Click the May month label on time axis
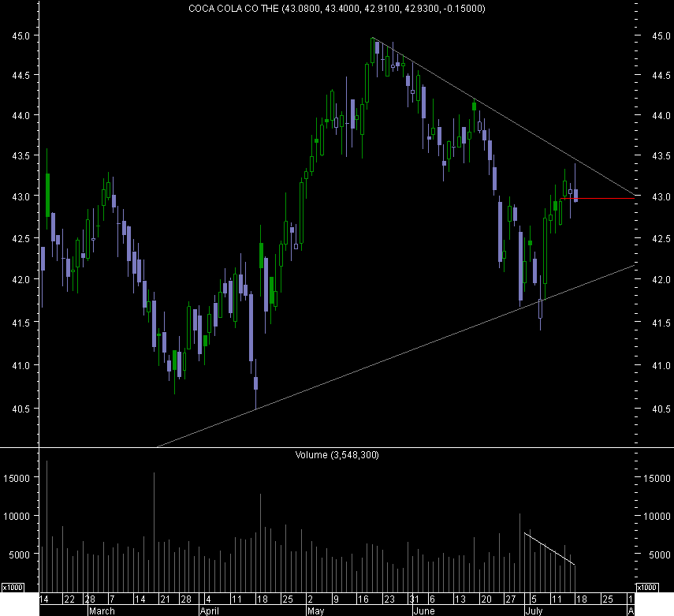The image size is (674, 616). point(316,610)
